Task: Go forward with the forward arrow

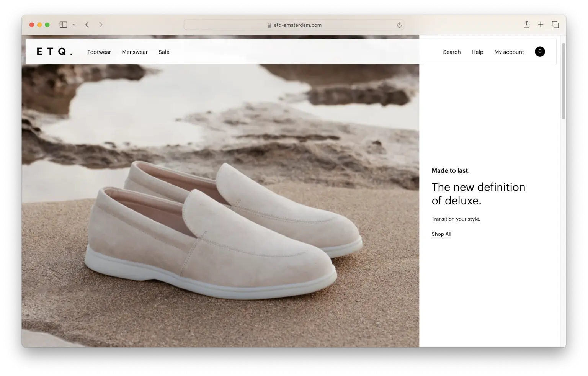Action: (x=101, y=25)
